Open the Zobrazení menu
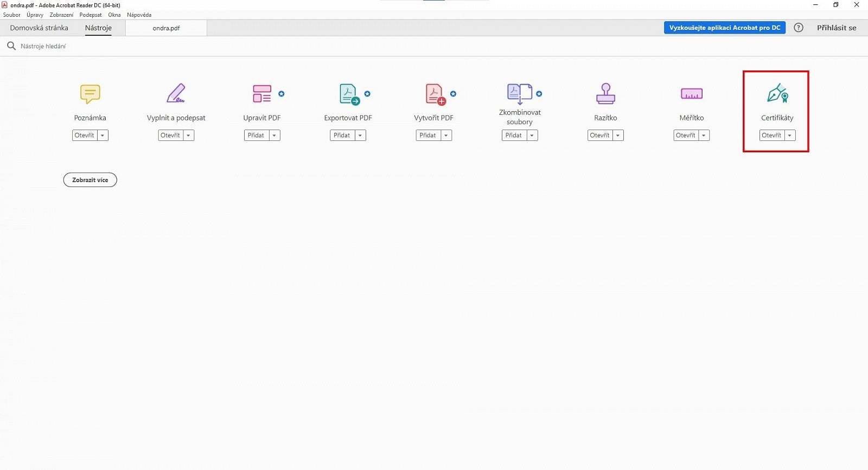 coord(61,15)
